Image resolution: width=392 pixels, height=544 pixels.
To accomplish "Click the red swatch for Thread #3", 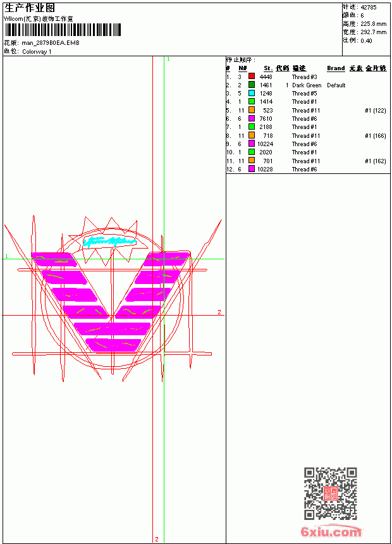I will 252,77.
